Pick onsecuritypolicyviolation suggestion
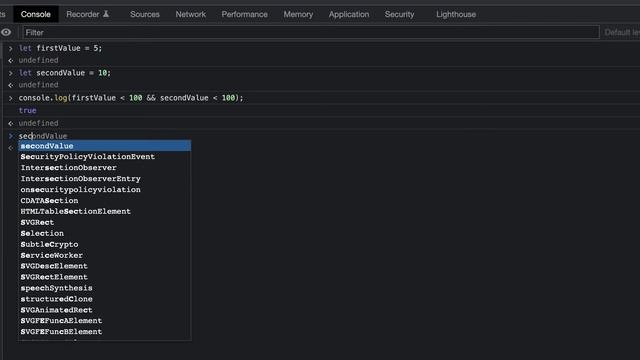 tap(104, 190)
